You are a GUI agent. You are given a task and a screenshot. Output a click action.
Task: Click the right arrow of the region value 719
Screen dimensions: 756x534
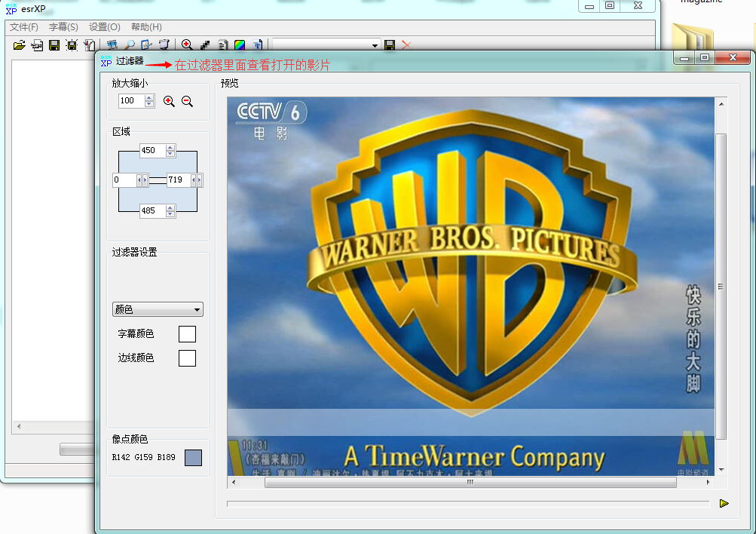coord(200,180)
